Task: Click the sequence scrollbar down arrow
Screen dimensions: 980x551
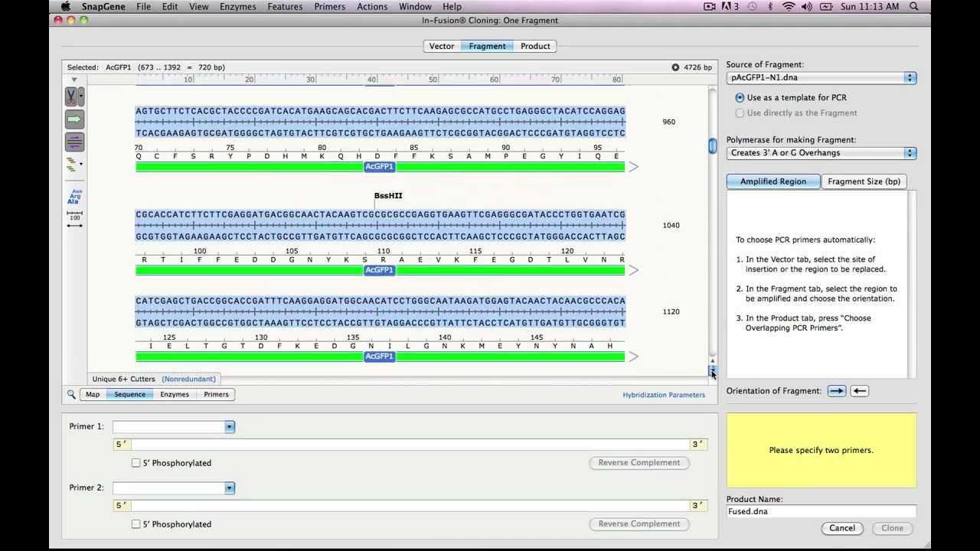Action: (x=712, y=370)
